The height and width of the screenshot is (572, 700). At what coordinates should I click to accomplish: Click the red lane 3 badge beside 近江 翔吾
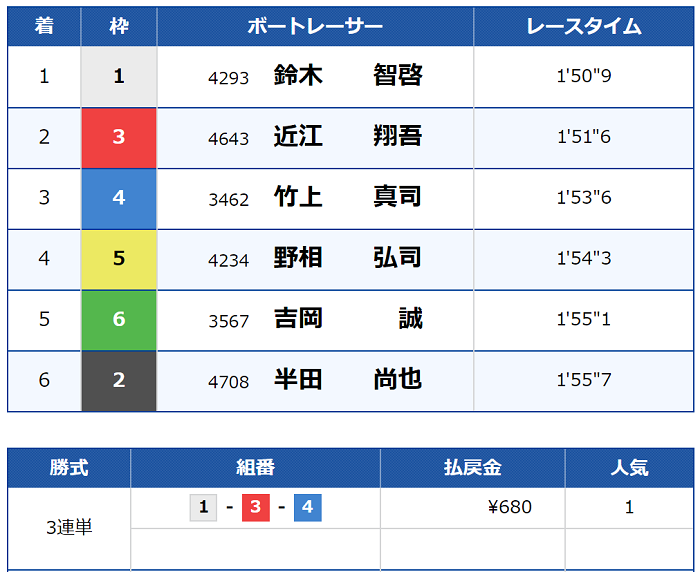[119, 137]
